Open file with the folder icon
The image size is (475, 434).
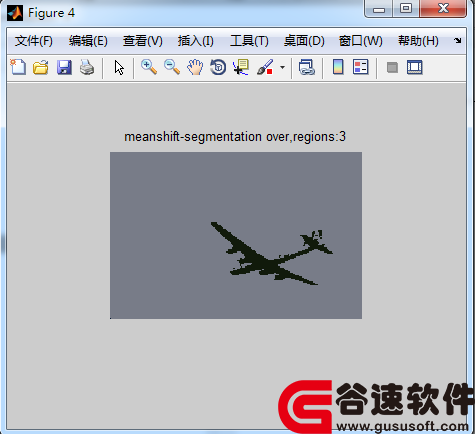pos(41,67)
